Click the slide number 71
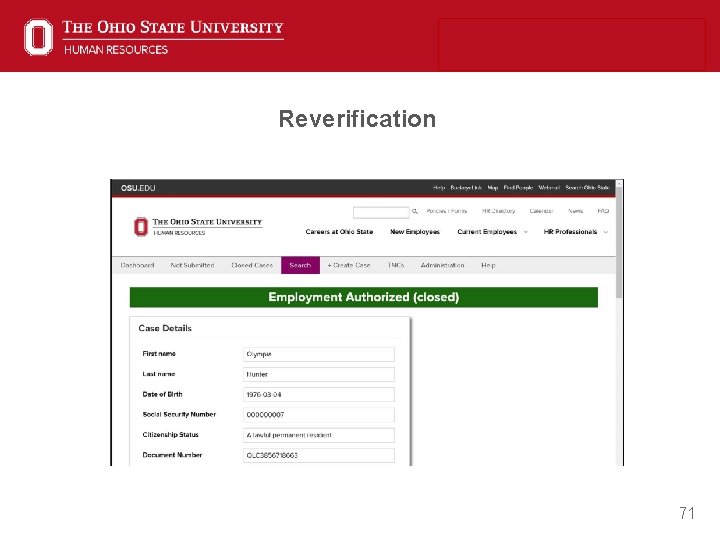720x540 pixels. 687,513
